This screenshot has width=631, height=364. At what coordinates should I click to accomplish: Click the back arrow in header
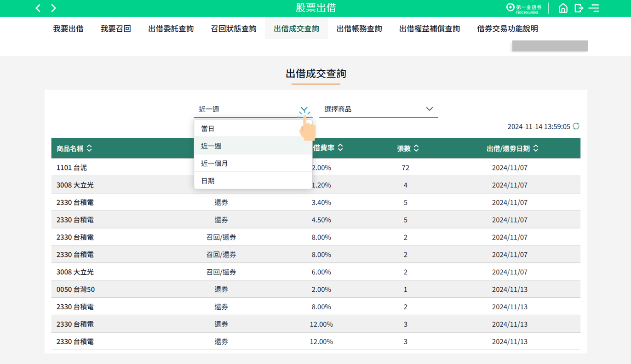38,8
